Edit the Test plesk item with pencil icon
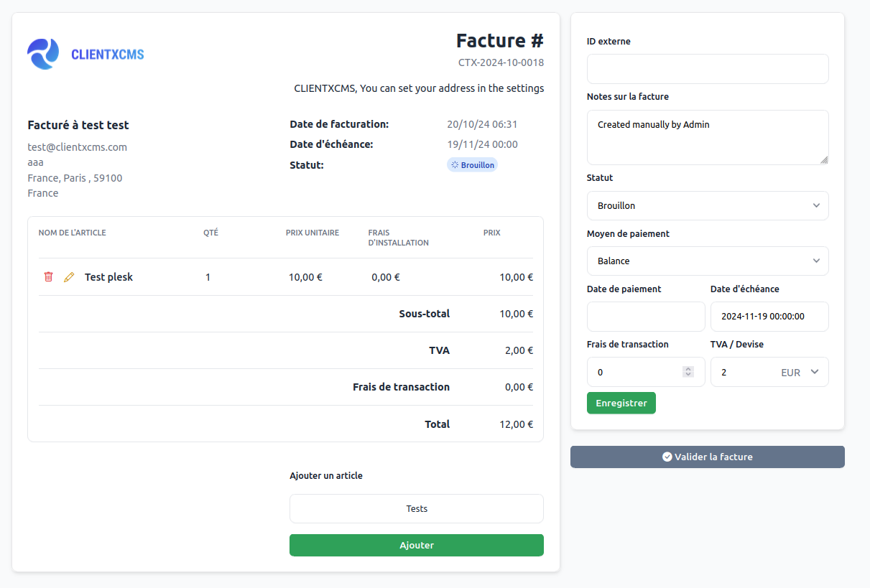The width and height of the screenshot is (870, 588). tap(69, 277)
